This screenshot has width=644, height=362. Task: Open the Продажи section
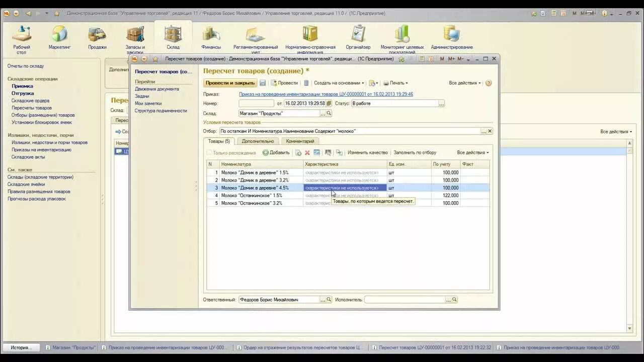97,38
